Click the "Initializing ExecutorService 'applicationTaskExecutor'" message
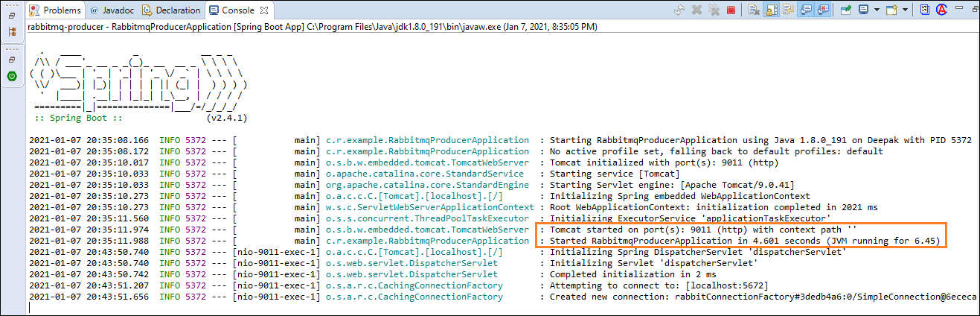The image size is (980, 316). tap(690, 218)
